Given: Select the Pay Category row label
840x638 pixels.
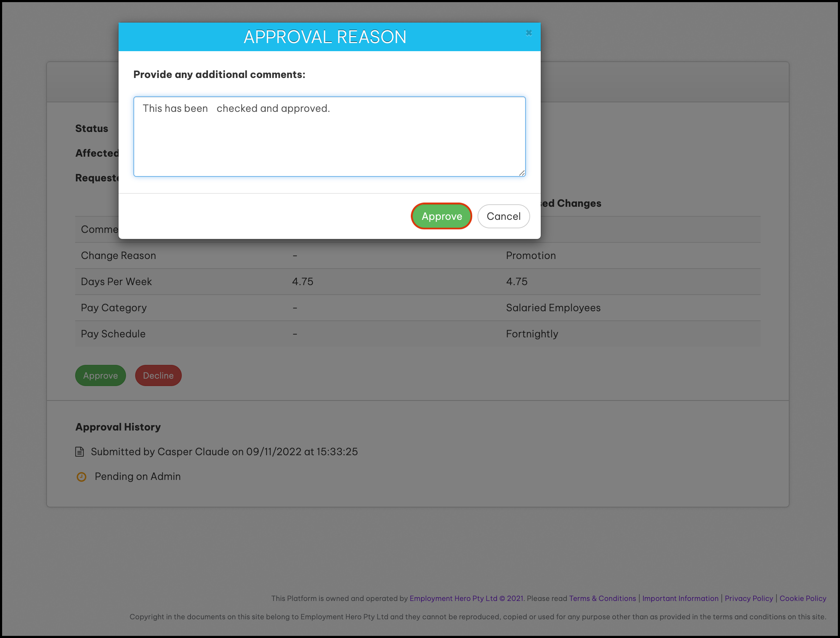Looking at the screenshot, I should point(114,308).
